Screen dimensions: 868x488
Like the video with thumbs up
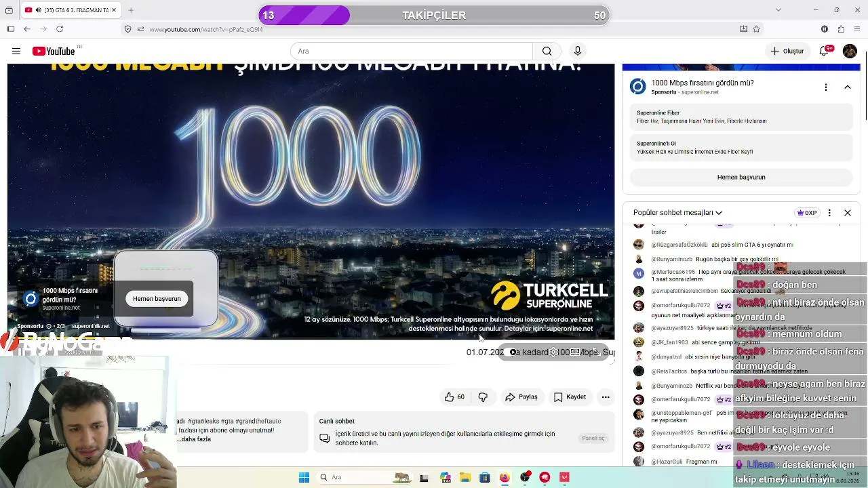tap(454, 397)
